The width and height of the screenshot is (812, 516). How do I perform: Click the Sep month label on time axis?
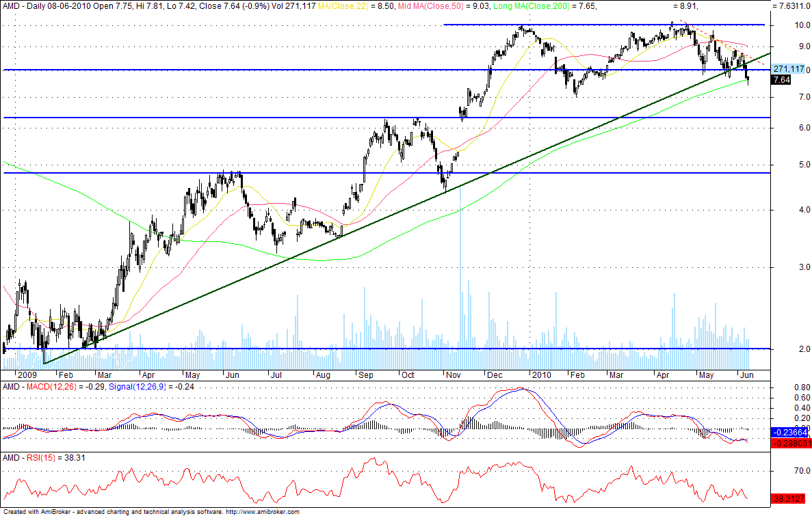[365, 375]
